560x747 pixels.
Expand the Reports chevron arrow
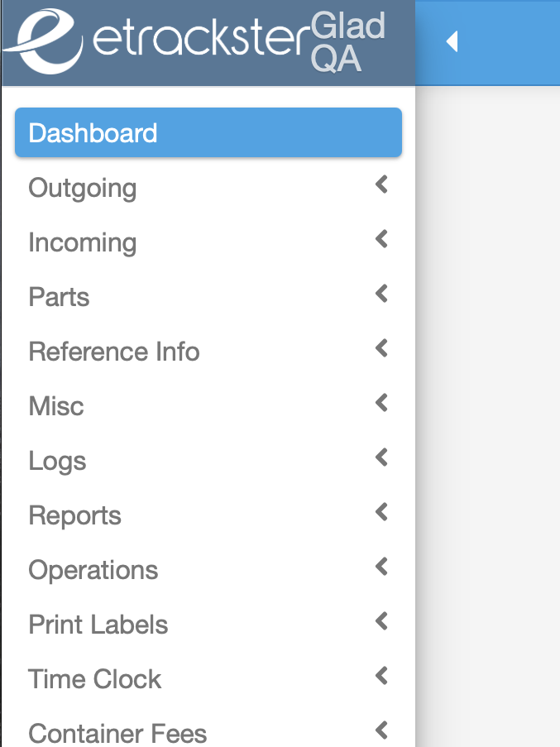(381, 513)
